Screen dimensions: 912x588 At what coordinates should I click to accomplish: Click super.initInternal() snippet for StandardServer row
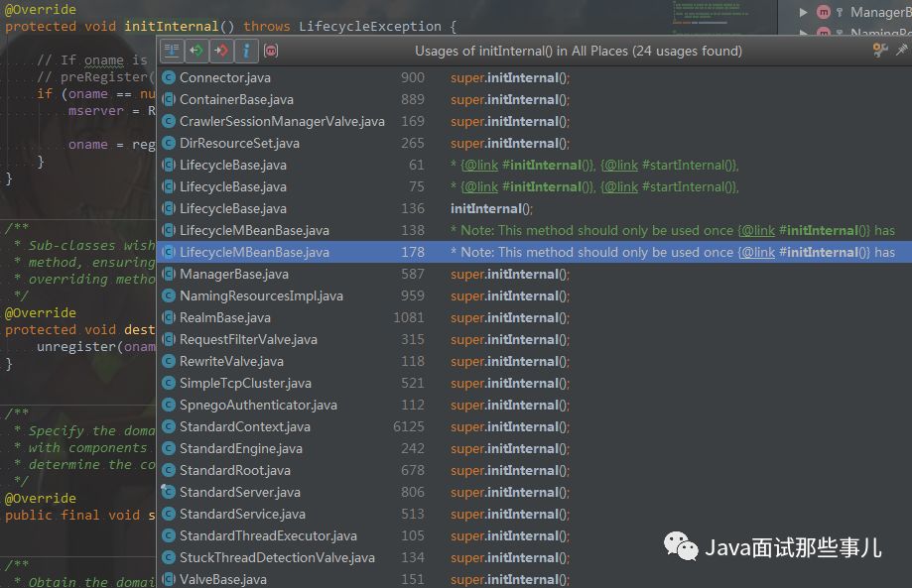[x=510, y=492]
